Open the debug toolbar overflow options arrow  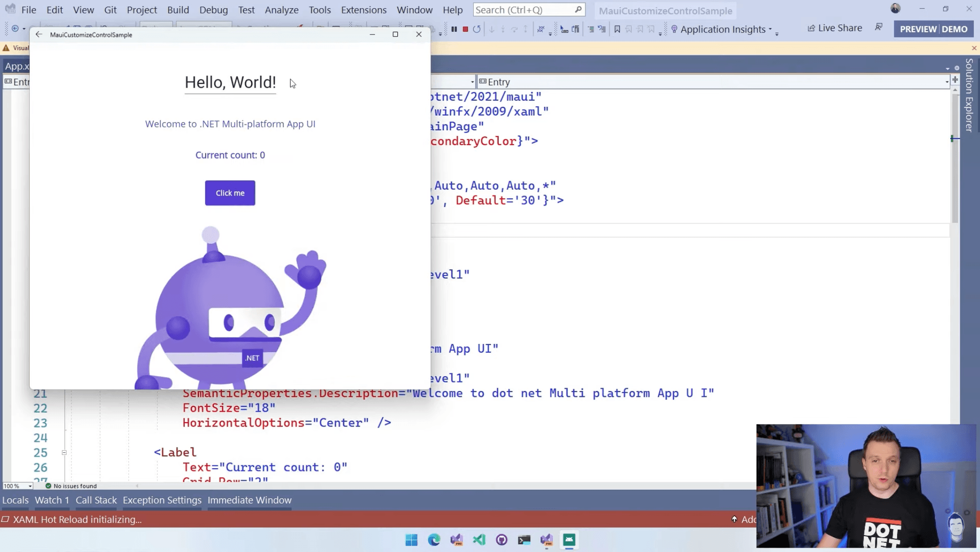tap(550, 33)
